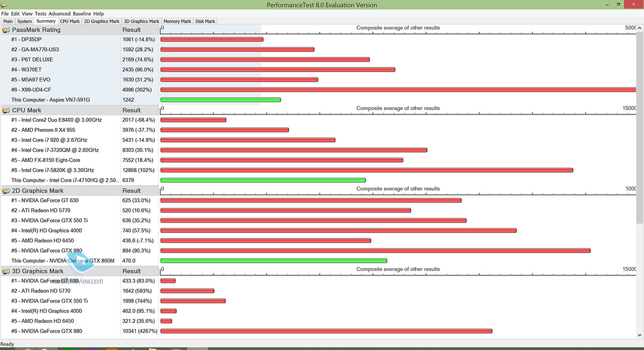Click the red bar for X99-UD4-CF

coord(398,90)
